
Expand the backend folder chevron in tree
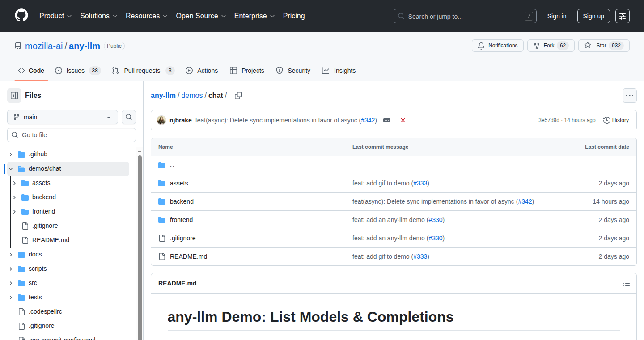pos(14,197)
